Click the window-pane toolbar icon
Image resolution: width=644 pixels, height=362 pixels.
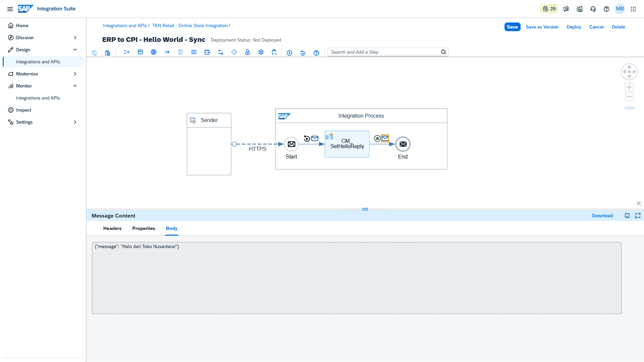tap(140, 52)
